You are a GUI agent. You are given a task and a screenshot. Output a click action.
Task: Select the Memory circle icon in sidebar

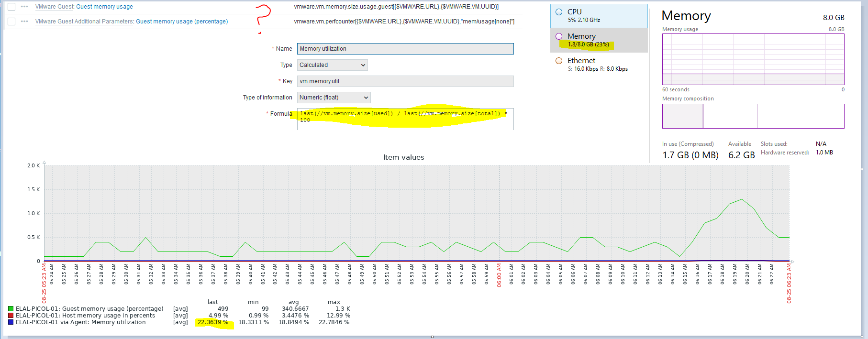[559, 36]
